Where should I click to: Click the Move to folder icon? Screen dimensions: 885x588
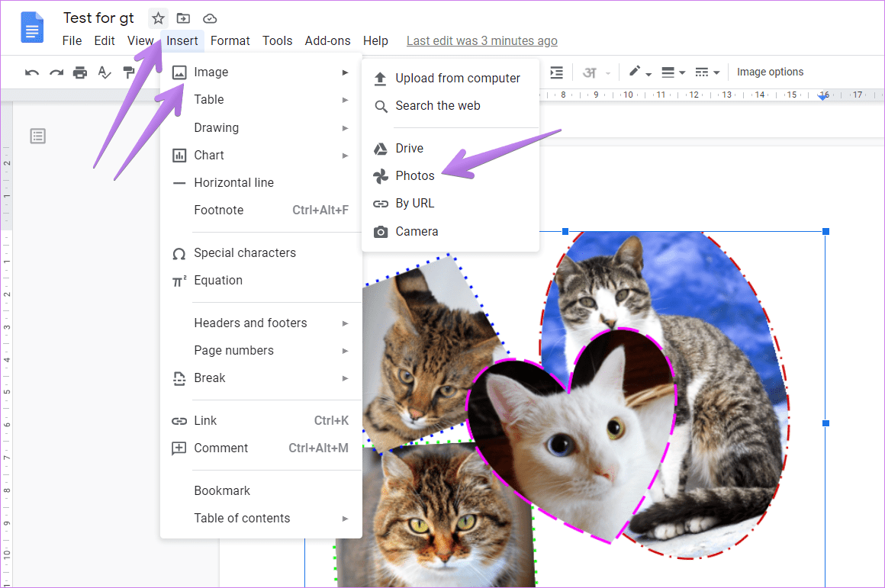point(183,18)
